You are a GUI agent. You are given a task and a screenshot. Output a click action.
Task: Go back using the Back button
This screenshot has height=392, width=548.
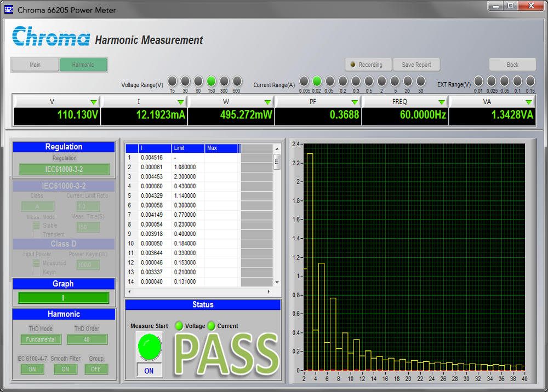[x=512, y=65]
